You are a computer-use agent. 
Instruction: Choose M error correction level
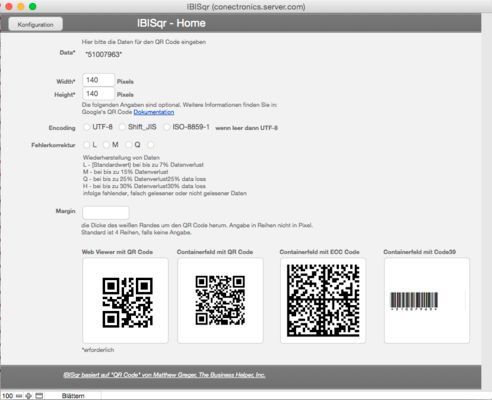pos(106,145)
